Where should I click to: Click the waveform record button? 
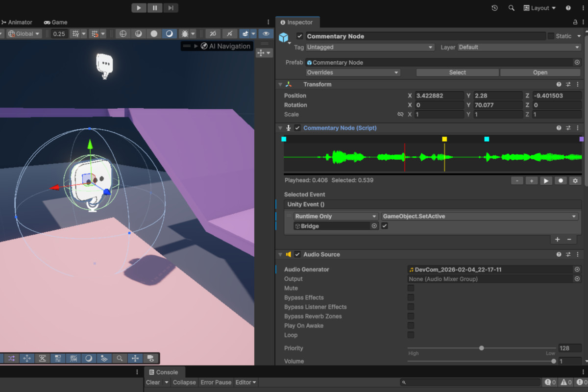pyautogui.click(x=561, y=181)
